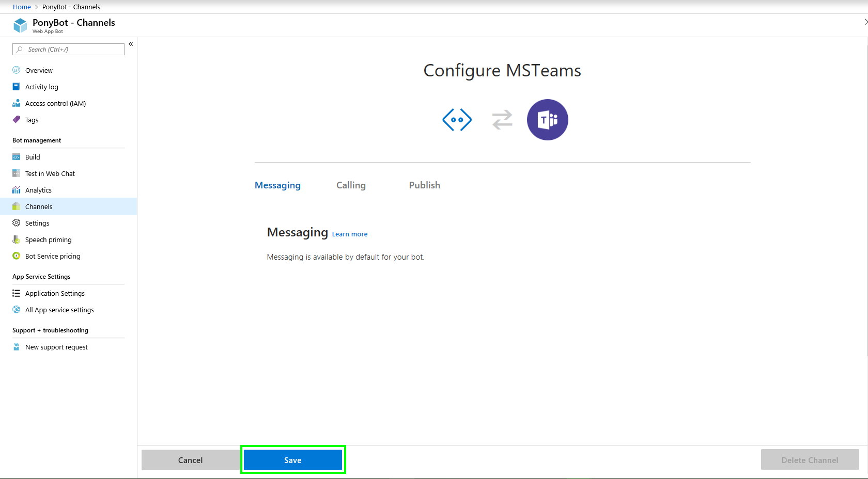Click the search magnifier icon
Image resolution: width=868 pixels, height=479 pixels.
(20, 49)
